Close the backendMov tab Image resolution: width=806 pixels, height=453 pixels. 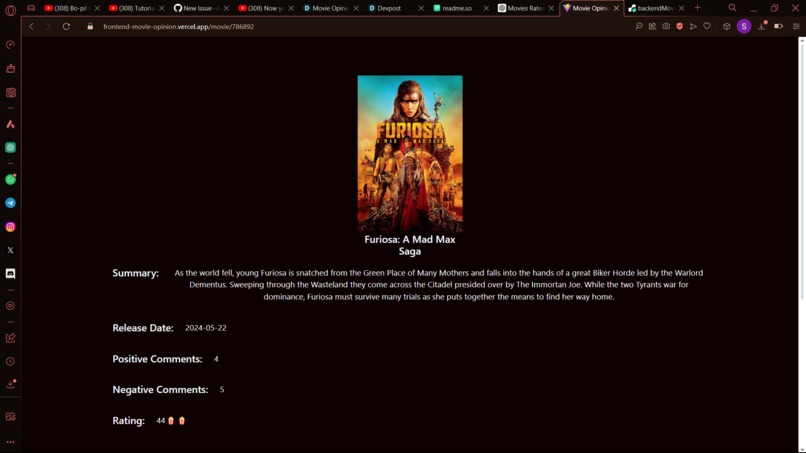point(682,8)
